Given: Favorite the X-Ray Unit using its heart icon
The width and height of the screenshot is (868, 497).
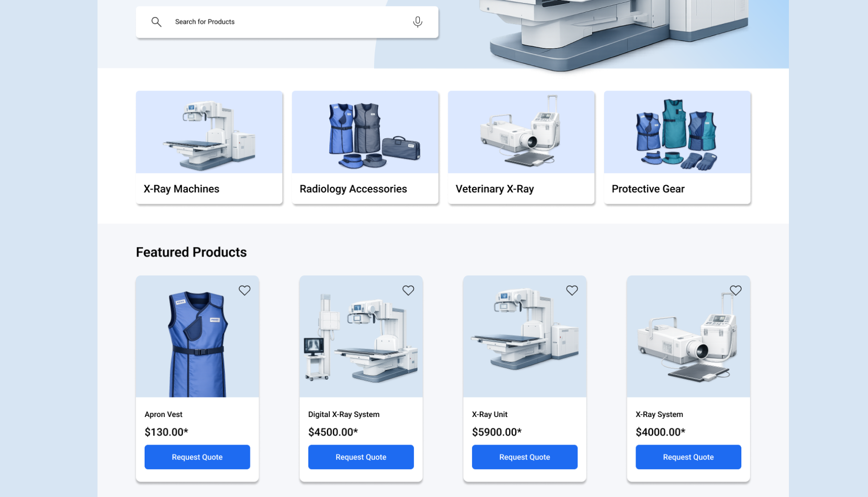Looking at the screenshot, I should click(572, 290).
